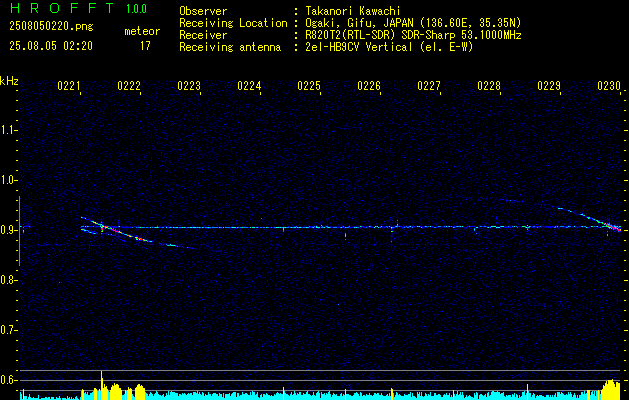Click frequency axis label 0.8
The height and width of the screenshot is (400, 629).
pyautogui.click(x=8, y=280)
